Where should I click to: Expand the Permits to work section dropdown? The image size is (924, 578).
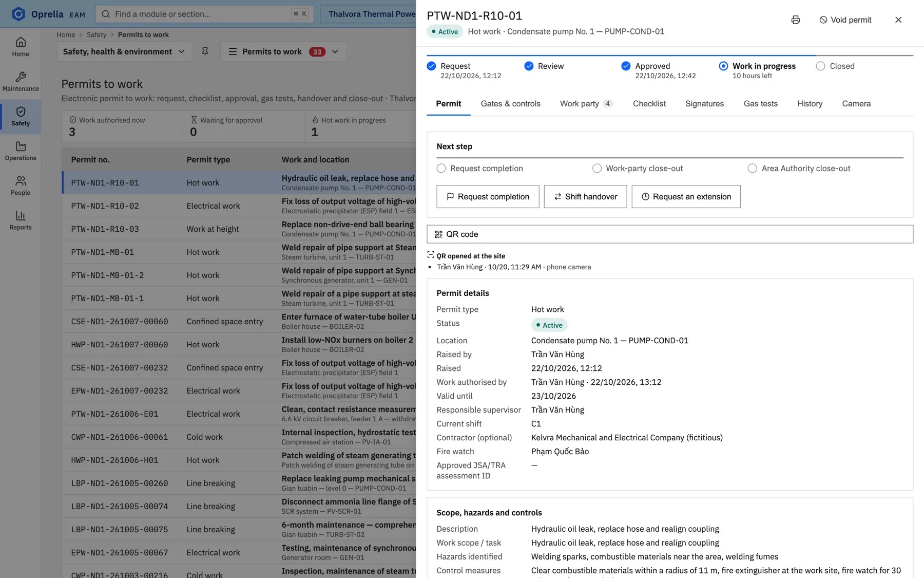pos(283,51)
